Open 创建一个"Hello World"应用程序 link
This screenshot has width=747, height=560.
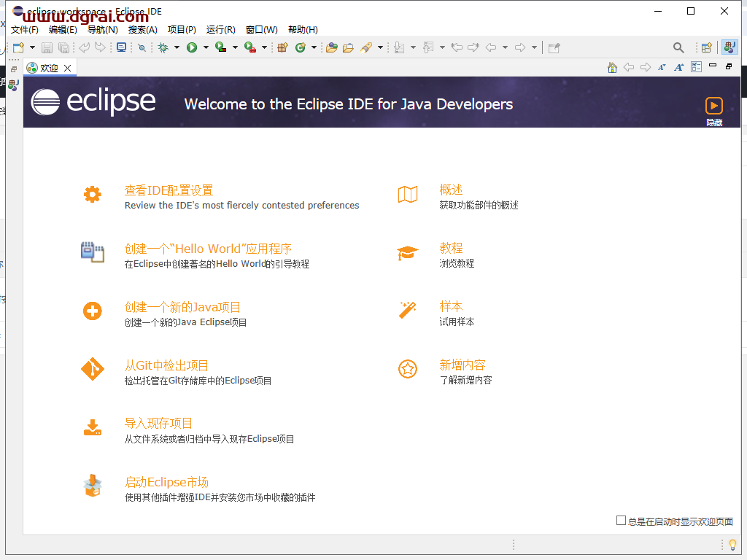[208, 249]
